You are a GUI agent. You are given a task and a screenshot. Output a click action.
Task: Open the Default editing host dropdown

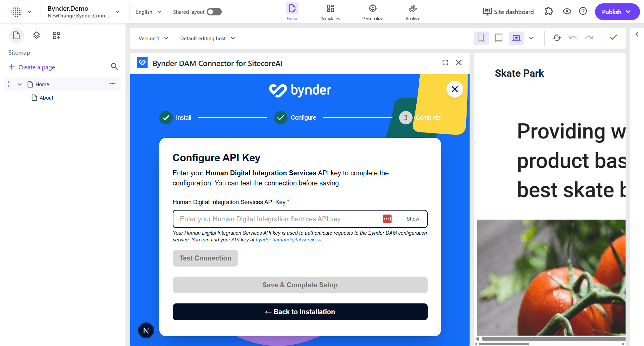pyautogui.click(x=207, y=38)
